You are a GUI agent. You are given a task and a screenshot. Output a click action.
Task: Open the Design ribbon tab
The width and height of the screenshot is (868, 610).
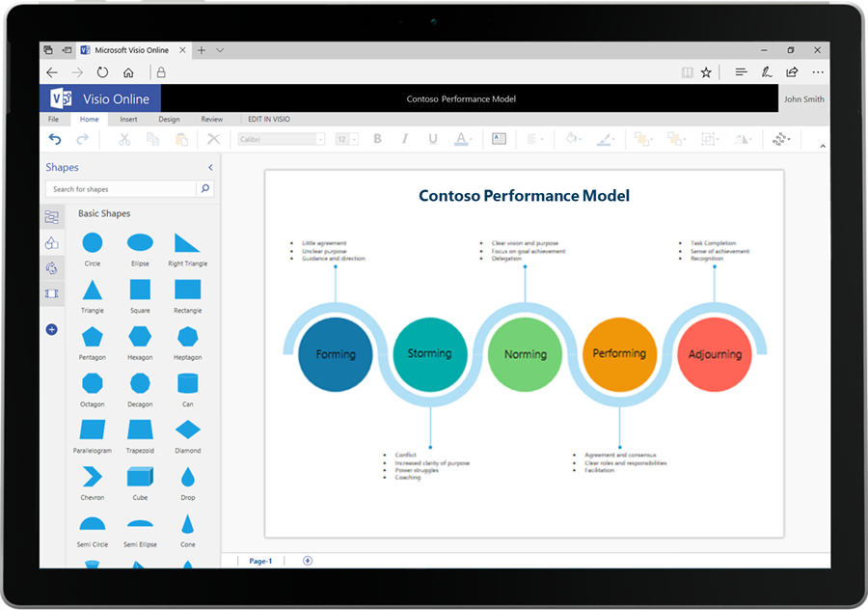pyautogui.click(x=169, y=119)
